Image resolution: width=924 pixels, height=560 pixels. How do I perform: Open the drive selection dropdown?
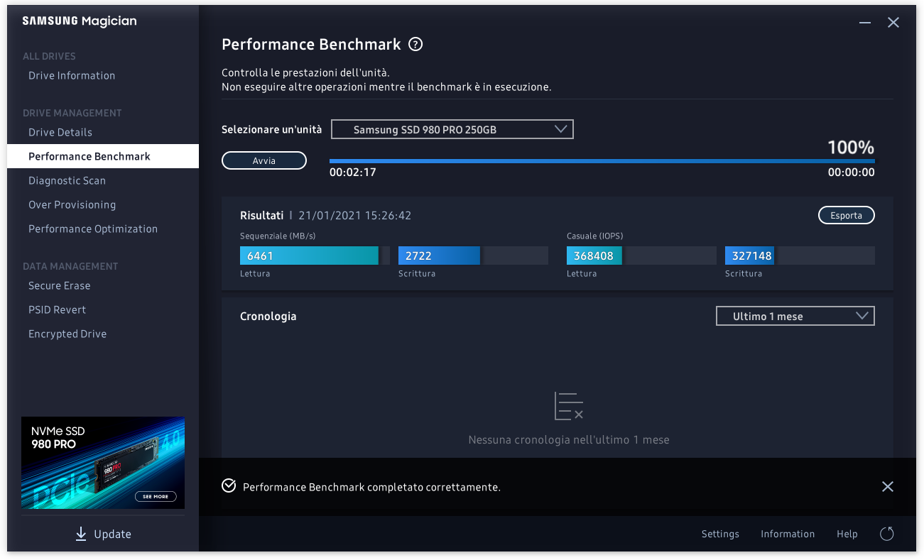452,129
